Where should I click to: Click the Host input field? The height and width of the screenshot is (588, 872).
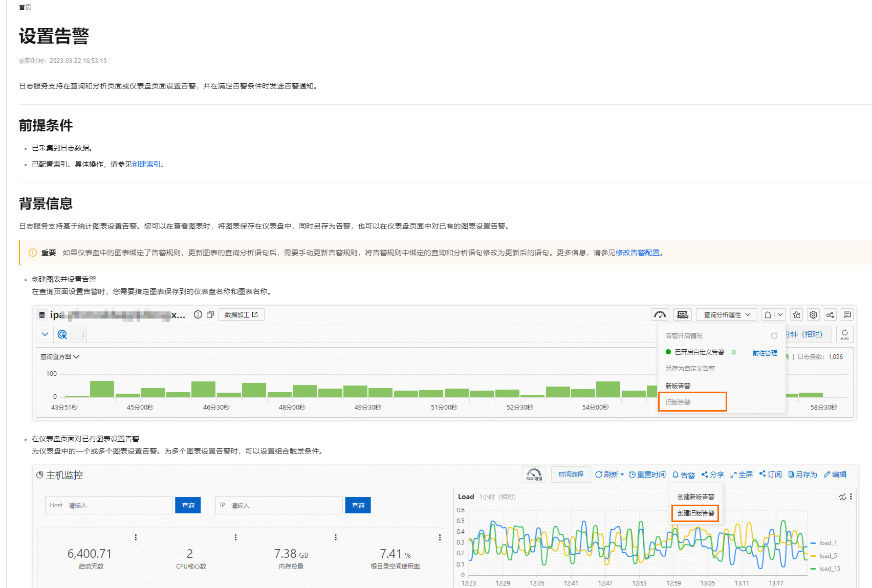(108, 506)
